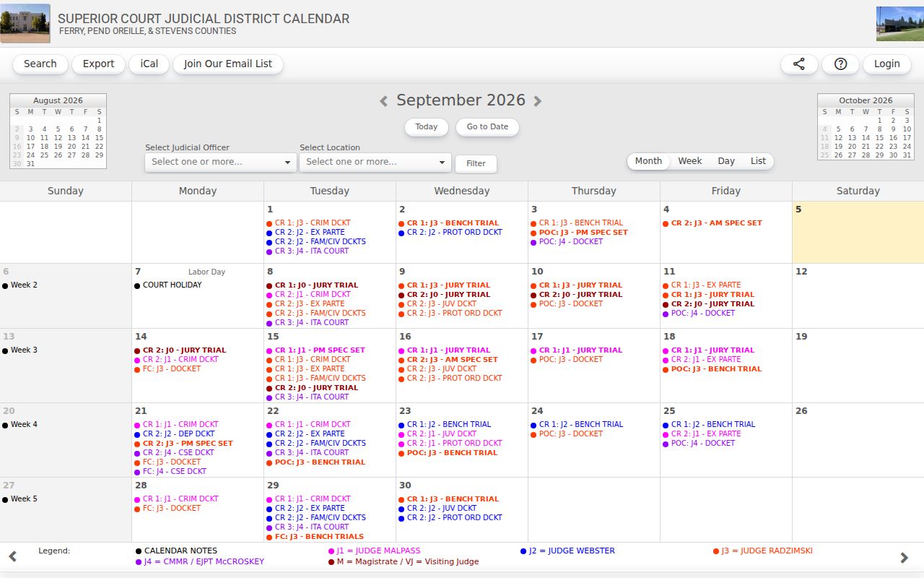Switch to Day view
The image size is (924, 578).
click(726, 161)
